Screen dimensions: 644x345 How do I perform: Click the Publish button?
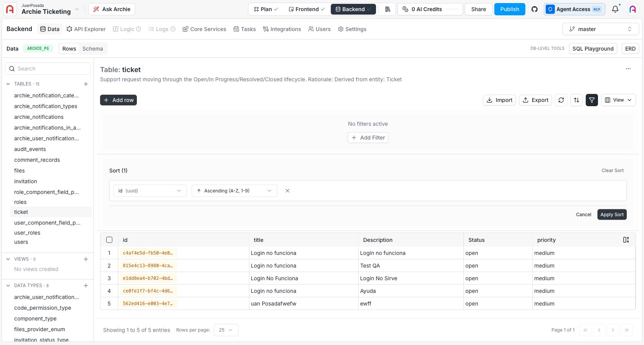pos(509,9)
